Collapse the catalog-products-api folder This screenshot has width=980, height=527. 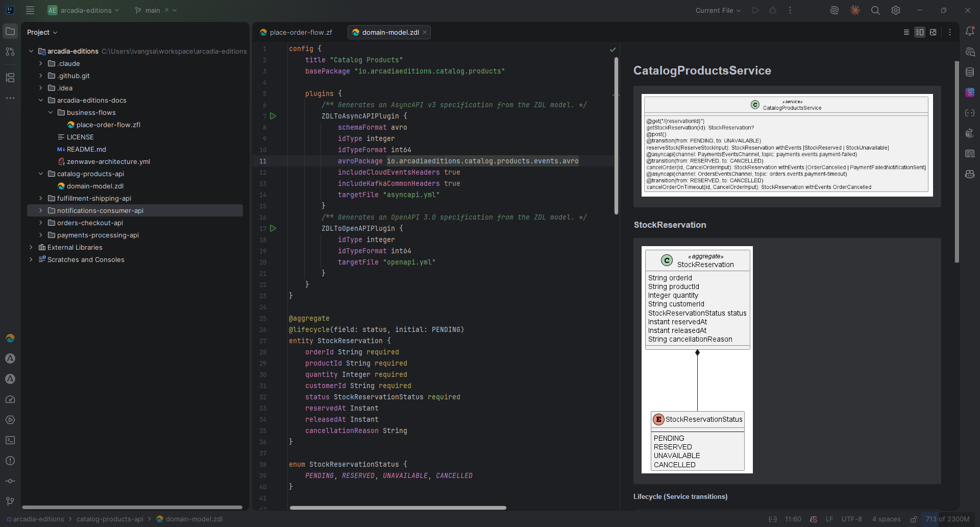pos(41,174)
